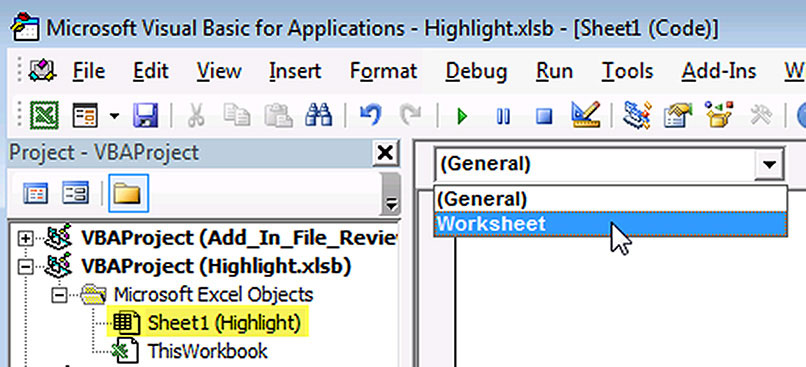806x367 pixels.
Task: Open the Project Explorer icon
Action: tap(637, 115)
